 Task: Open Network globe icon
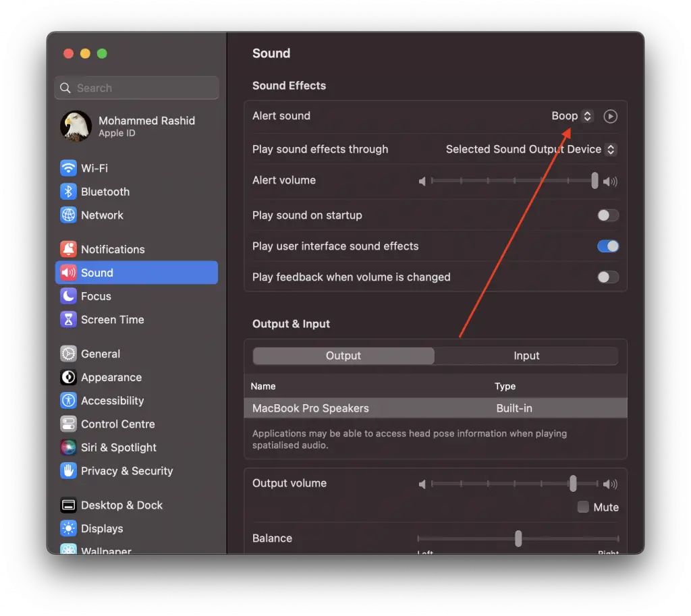68,215
